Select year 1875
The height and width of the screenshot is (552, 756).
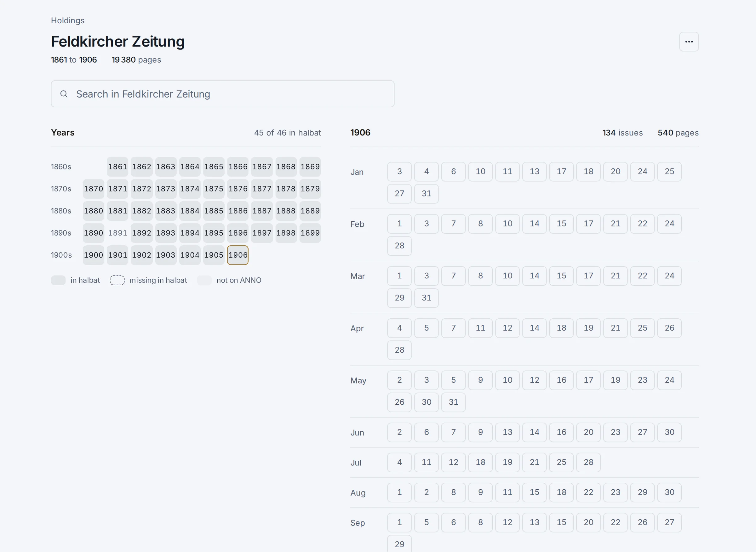pyautogui.click(x=214, y=189)
